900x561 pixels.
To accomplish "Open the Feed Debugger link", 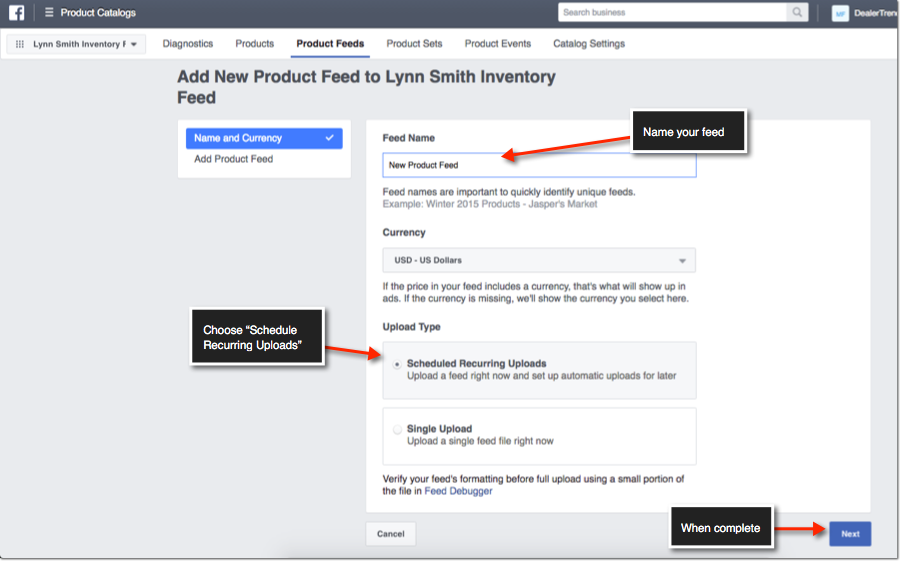I will pos(458,491).
